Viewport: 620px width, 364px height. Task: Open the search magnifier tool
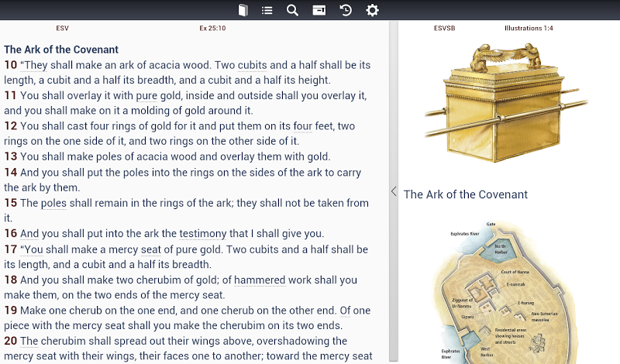(292, 10)
